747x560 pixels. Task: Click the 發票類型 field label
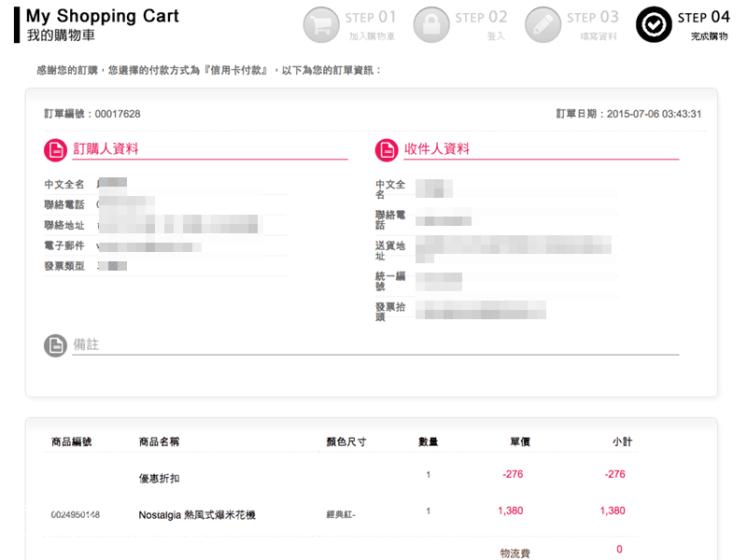coord(64,266)
